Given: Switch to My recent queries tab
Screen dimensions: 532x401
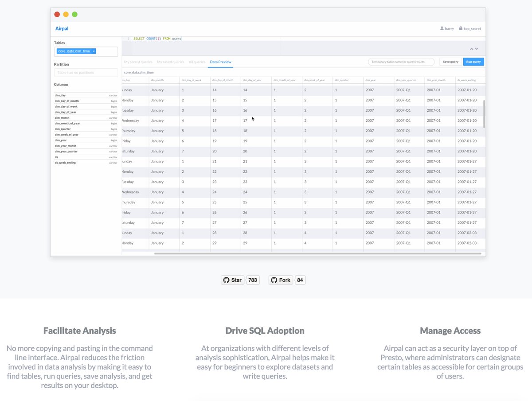Looking at the screenshot, I should 138,62.
